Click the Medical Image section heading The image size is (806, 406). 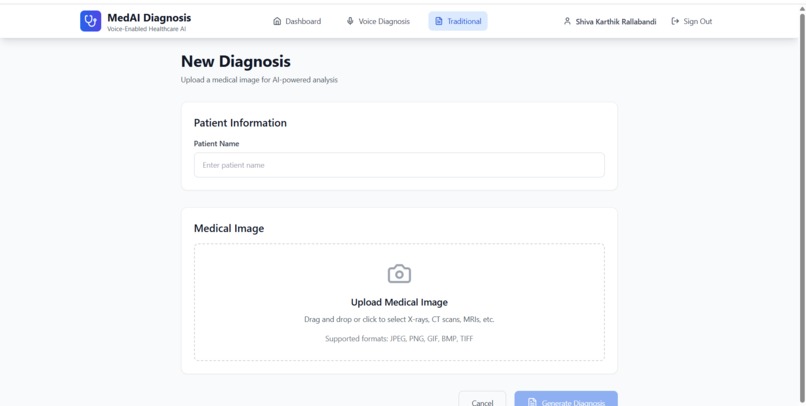pos(229,228)
